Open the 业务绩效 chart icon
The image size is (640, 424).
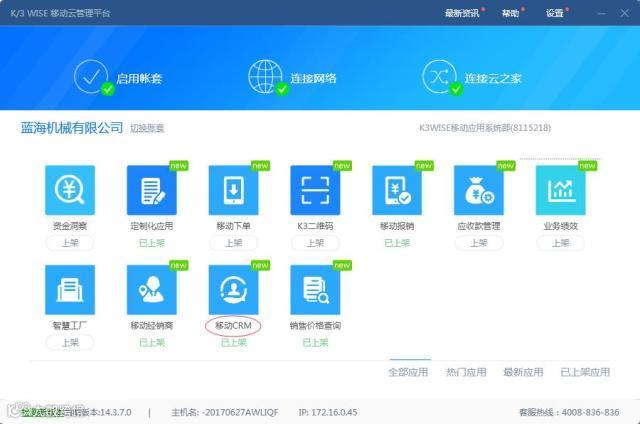pyautogui.click(x=560, y=190)
